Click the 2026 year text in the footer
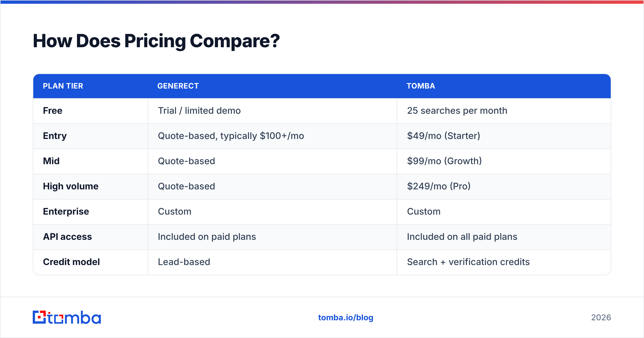 click(601, 318)
